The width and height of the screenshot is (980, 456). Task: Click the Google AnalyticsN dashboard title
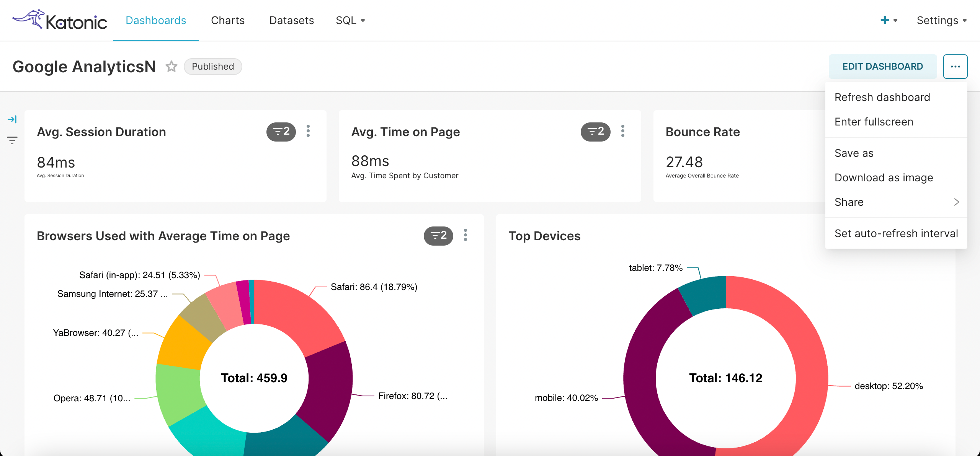tap(84, 67)
